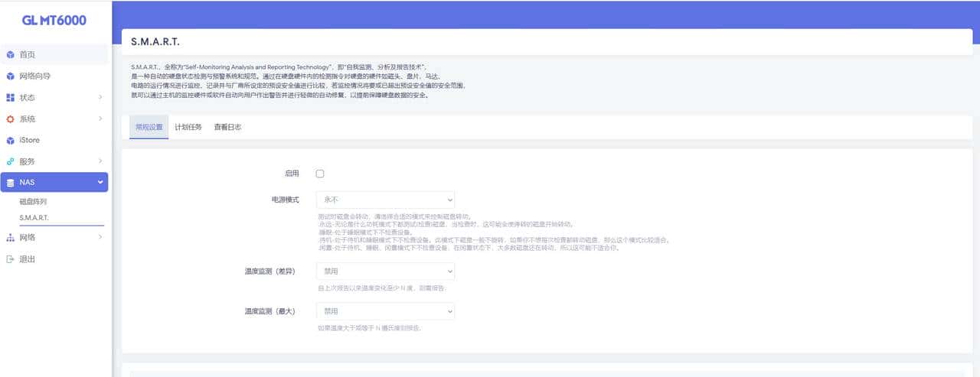Image resolution: width=980 pixels, height=377 pixels.
Task: Expand the 服务 menu chevron
Action: pyautogui.click(x=100, y=162)
